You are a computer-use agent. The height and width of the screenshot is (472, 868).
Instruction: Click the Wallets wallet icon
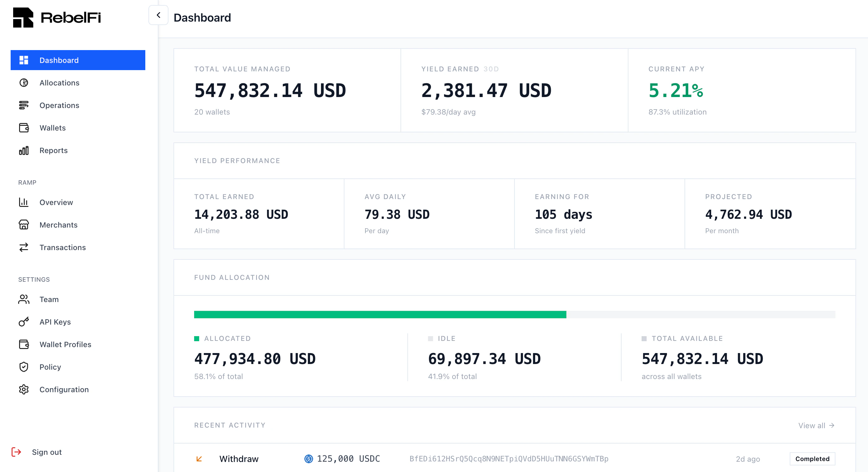coord(23,128)
